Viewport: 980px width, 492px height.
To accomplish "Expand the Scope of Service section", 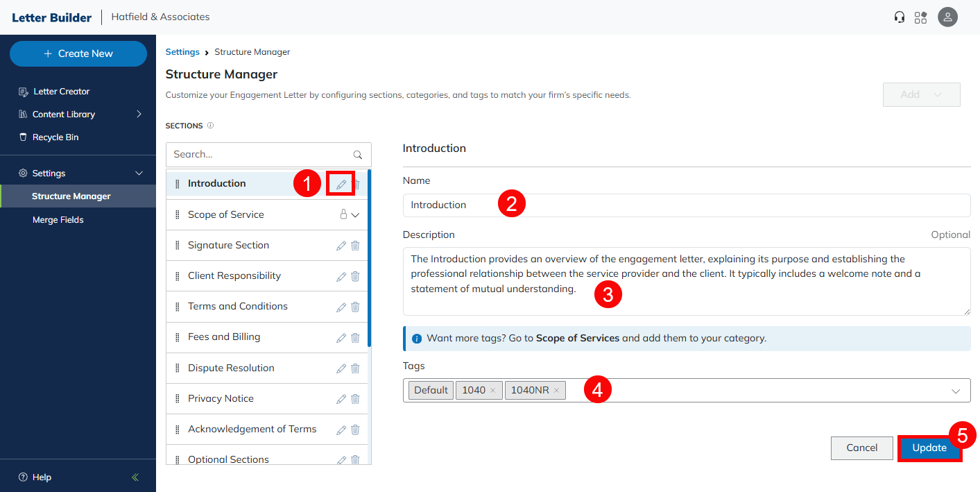I will point(355,215).
